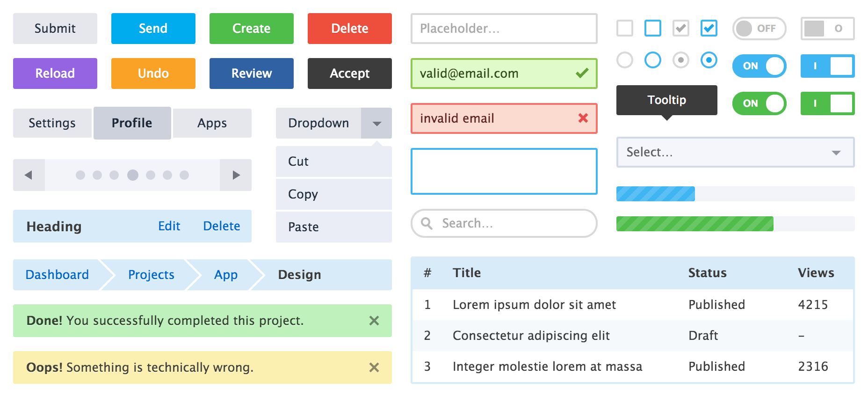The height and width of the screenshot is (397, 868).
Task: Turn on the rounded OFF toggle switch
Action: [x=759, y=29]
